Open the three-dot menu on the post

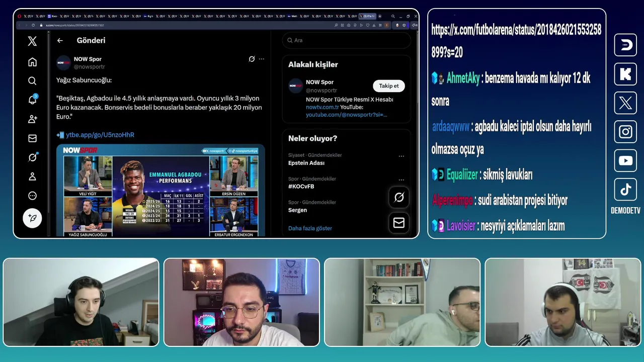(262, 59)
